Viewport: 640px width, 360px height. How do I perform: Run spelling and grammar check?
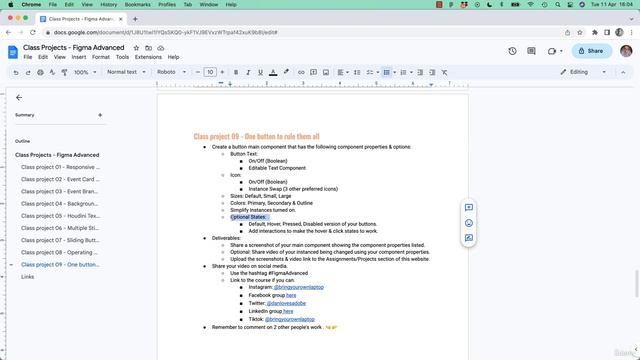click(x=52, y=72)
